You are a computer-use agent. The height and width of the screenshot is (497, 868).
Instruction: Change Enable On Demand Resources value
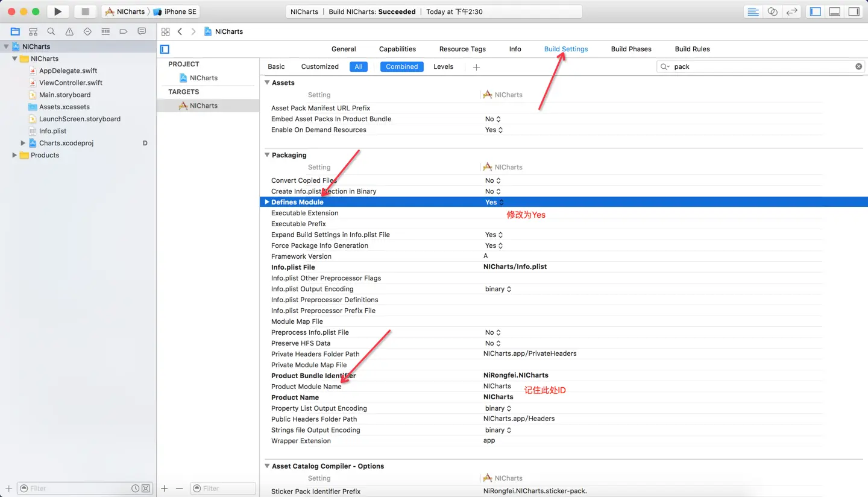tap(494, 130)
